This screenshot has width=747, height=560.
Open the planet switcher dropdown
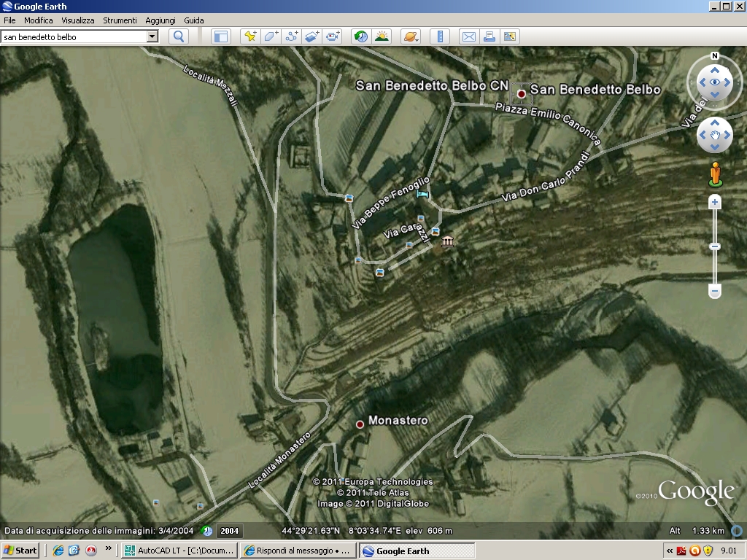(410, 36)
